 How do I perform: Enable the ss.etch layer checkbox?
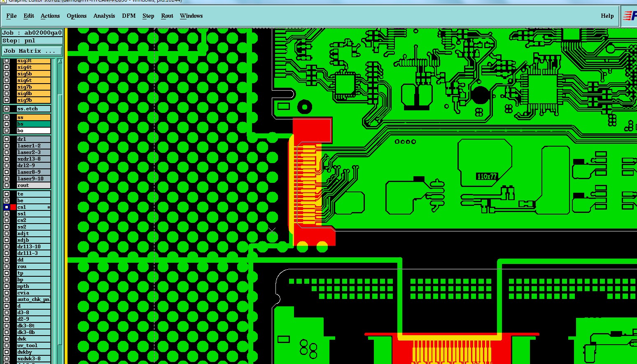(7, 109)
